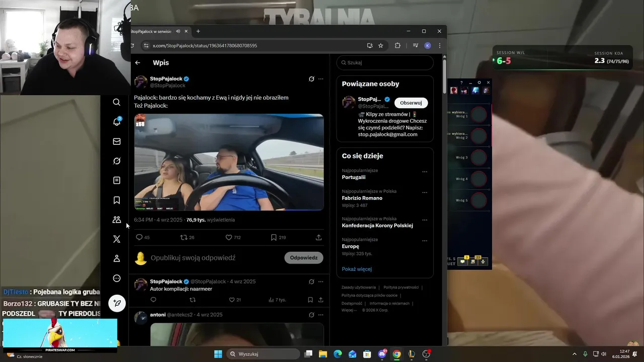This screenshot has width=644, height=362.
Task: Open X search from the sidebar
Action: coord(117,102)
